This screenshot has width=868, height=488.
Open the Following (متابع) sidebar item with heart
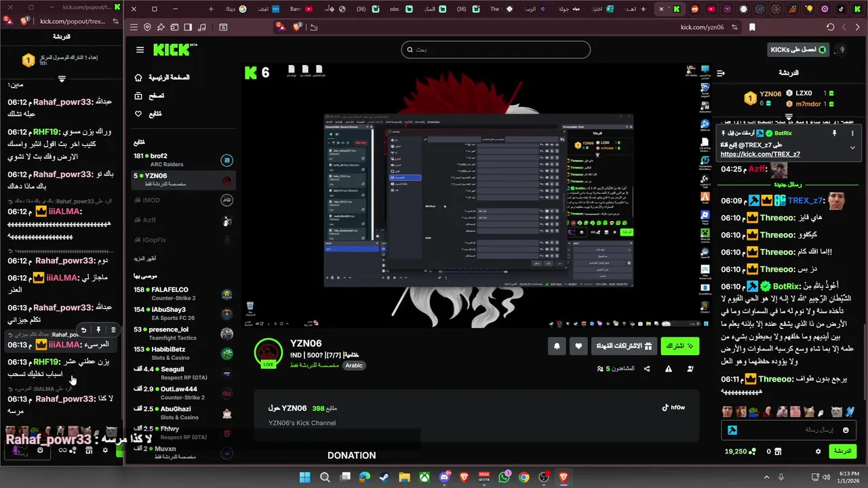click(149, 114)
